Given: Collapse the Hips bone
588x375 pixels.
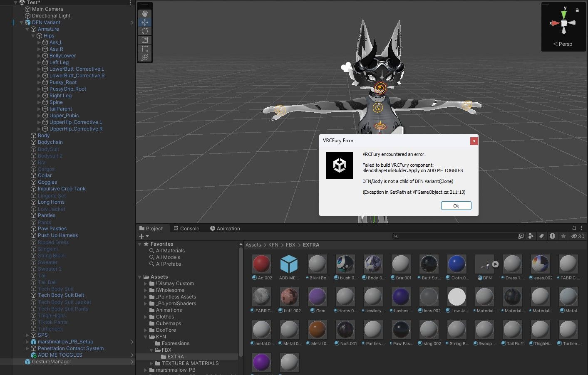Looking at the screenshot, I should pos(33,36).
